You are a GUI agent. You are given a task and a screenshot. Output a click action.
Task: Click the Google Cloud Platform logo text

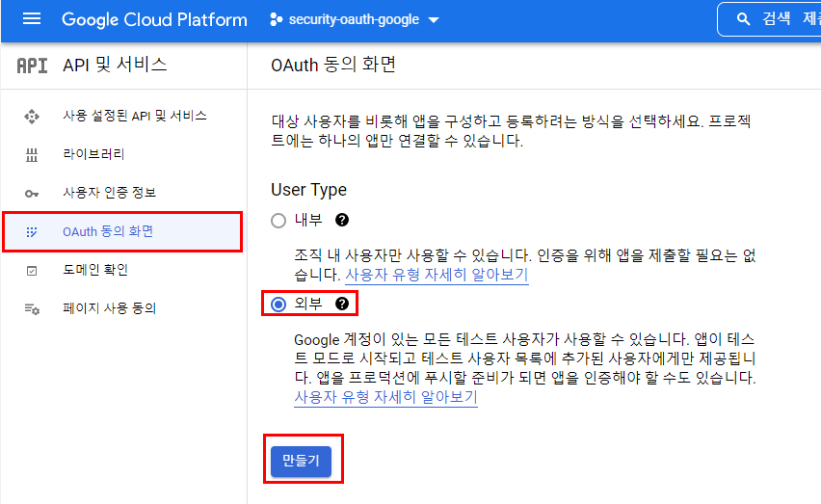[154, 20]
